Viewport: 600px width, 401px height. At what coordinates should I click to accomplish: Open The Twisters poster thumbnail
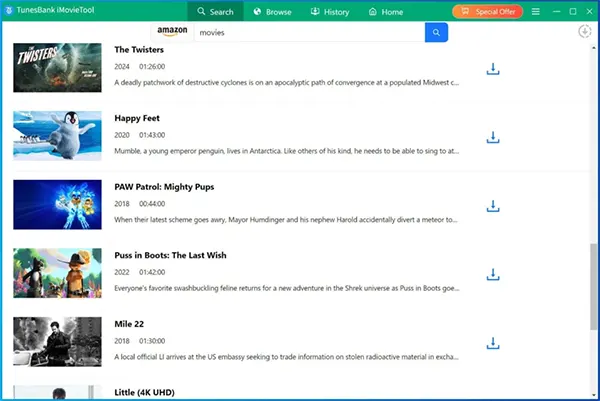(57, 67)
